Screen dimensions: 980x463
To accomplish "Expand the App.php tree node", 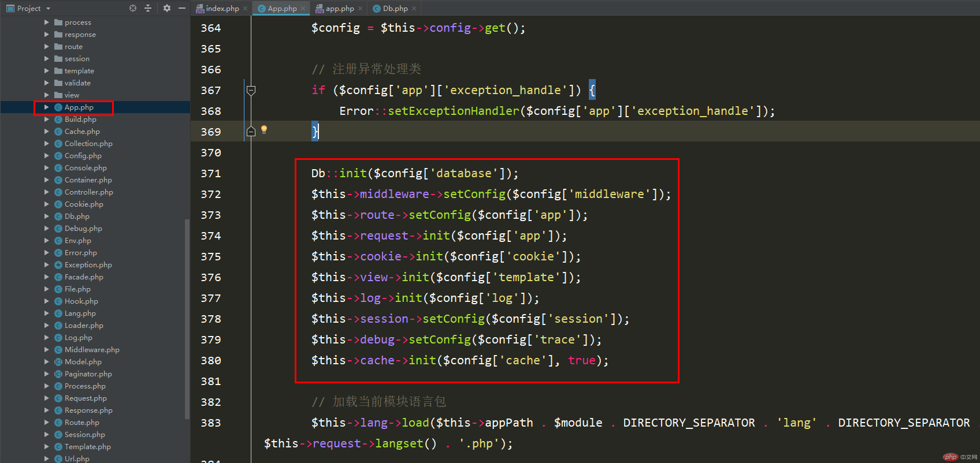I will (47, 107).
